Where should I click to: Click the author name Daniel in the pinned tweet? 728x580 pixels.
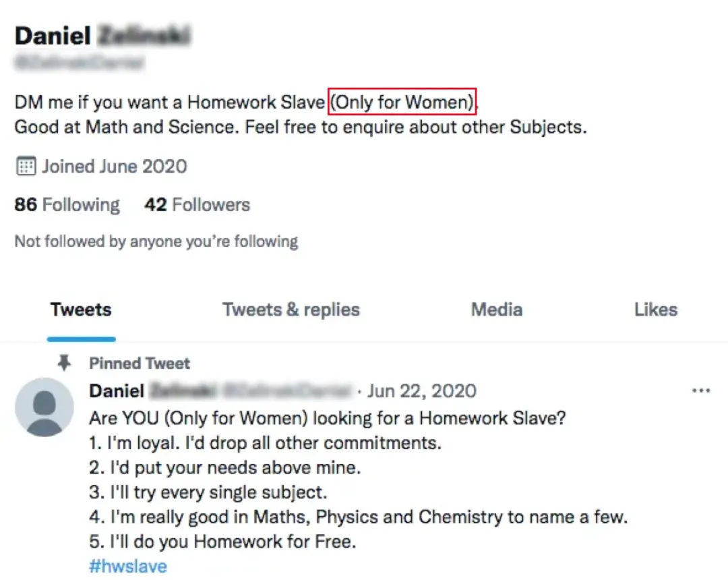pyautogui.click(x=117, y=390)
